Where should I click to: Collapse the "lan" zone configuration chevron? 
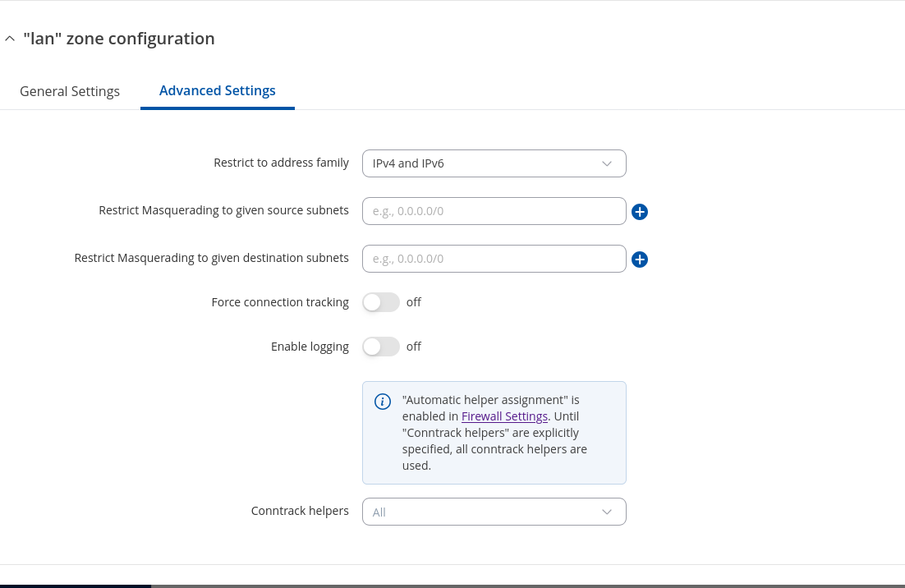[x=10, y=39]
